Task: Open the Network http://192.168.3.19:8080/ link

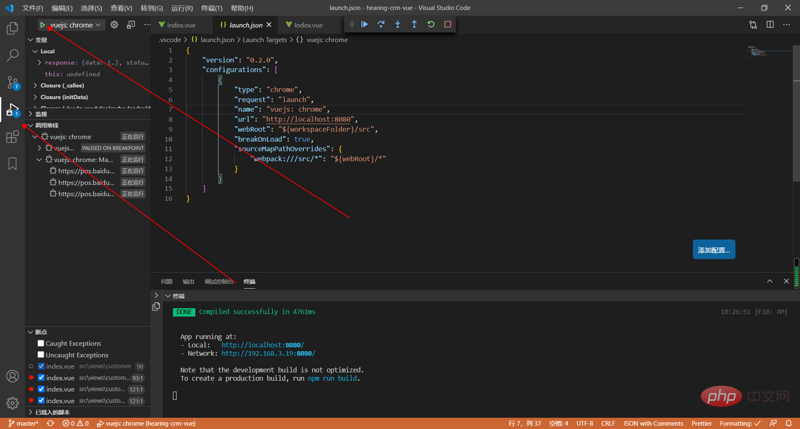Action: point(268,353)
